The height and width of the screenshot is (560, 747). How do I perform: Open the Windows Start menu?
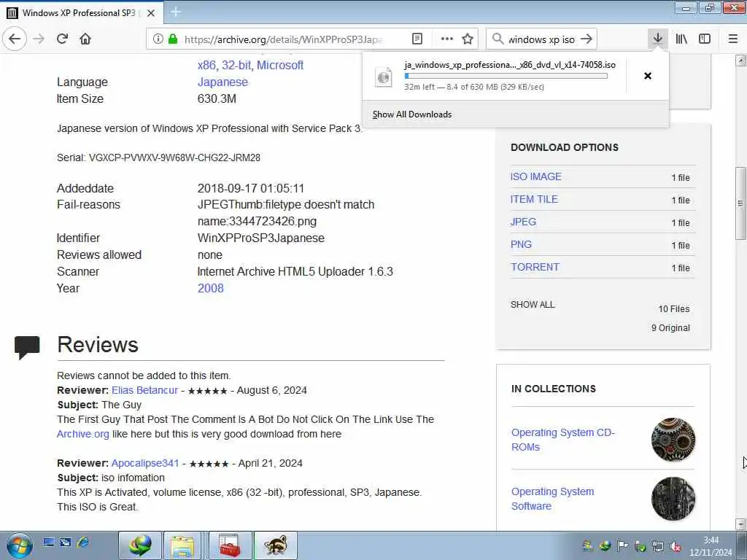19,545
